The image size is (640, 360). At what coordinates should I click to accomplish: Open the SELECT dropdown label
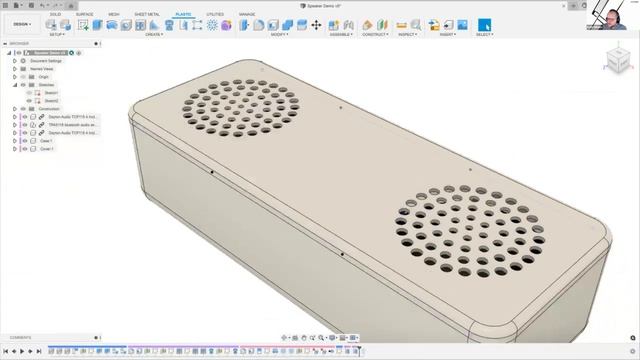(x=484, y=35)
